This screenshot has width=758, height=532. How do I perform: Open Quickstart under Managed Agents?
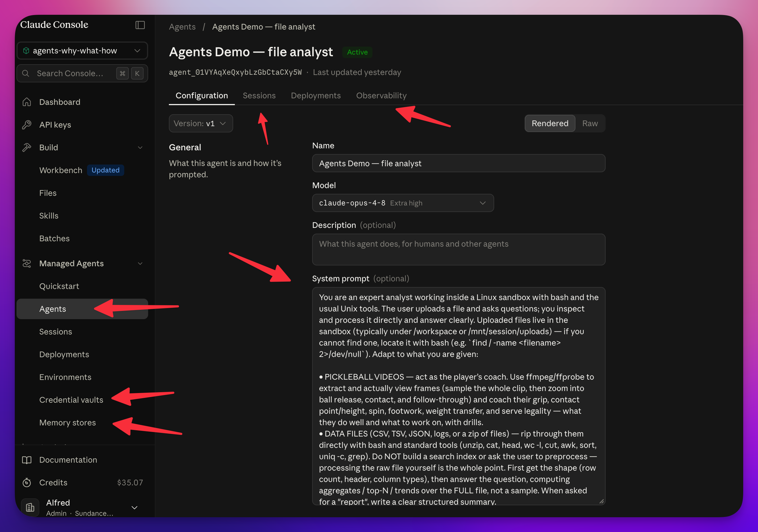coord(82,286)
